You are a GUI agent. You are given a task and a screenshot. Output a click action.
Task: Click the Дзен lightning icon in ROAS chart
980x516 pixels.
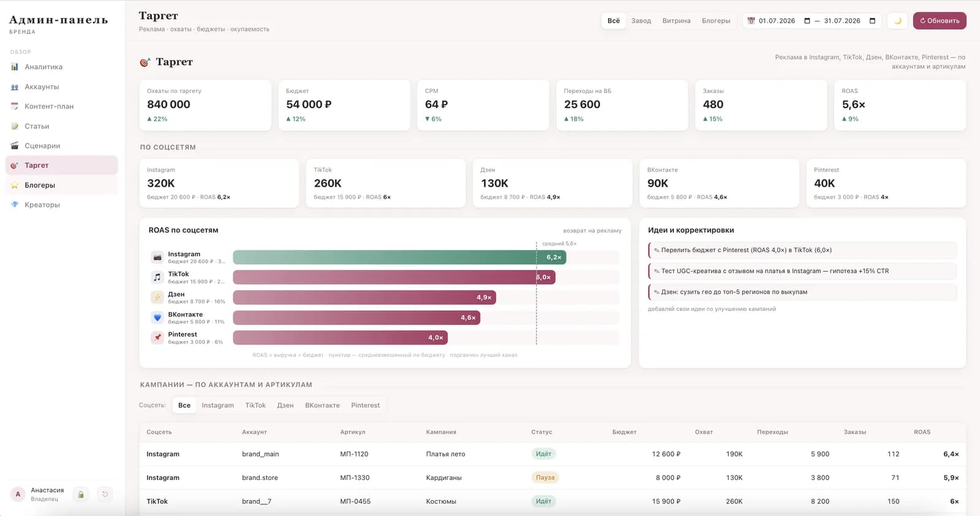pos(157,297)
